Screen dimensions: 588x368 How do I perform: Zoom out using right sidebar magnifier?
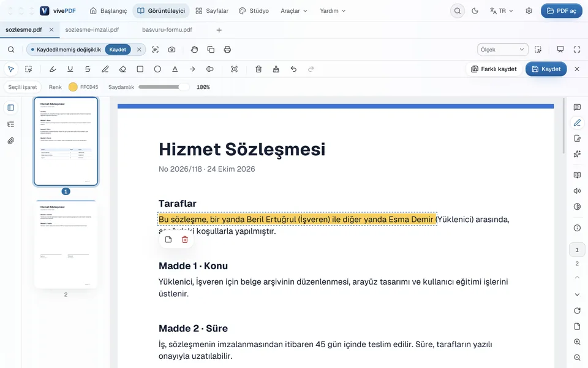(x=577, y=358)
